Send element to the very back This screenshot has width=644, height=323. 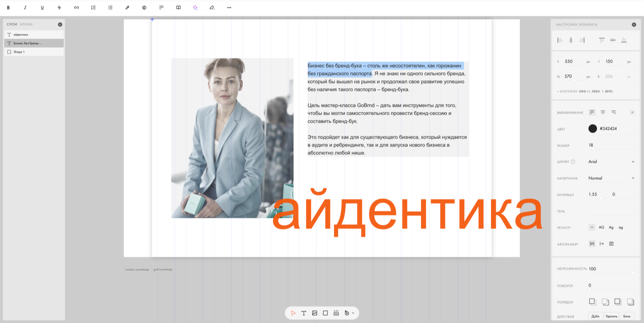point(630,302)
